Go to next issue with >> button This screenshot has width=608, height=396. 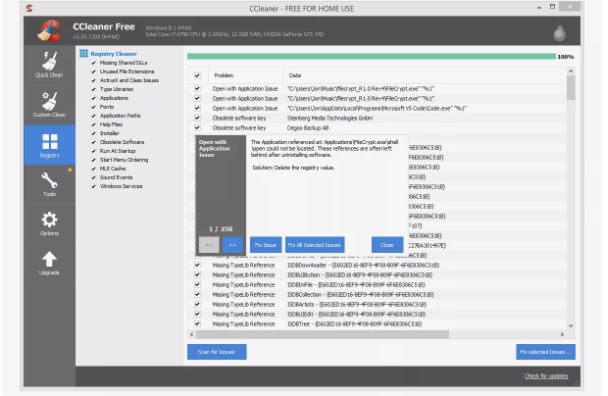tap(232, 245)
